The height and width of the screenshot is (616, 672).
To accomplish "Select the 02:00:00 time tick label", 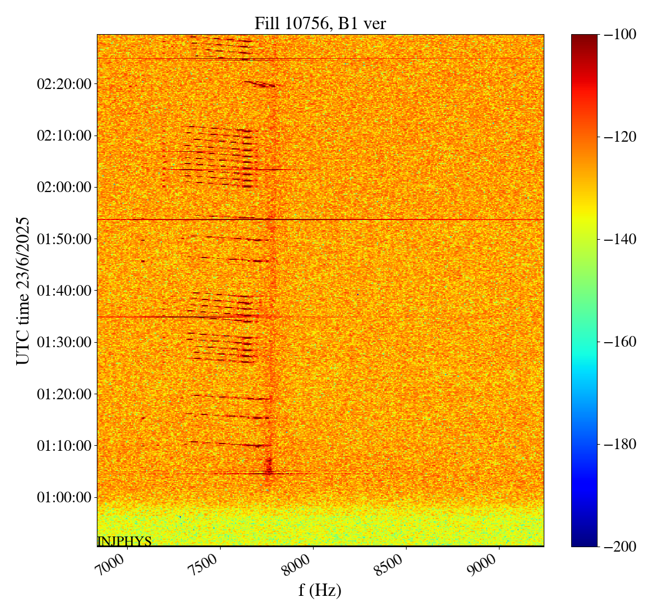I will (63, 187).
